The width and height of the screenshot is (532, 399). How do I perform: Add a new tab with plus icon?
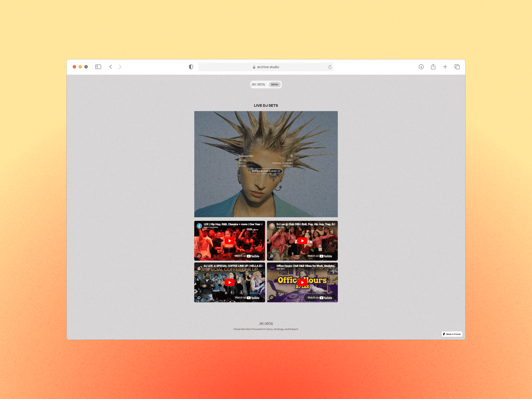(x=445, y=67)
